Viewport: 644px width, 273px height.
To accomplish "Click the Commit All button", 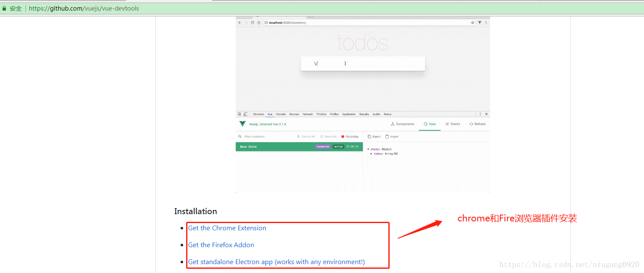I will (x=306, y=137).
